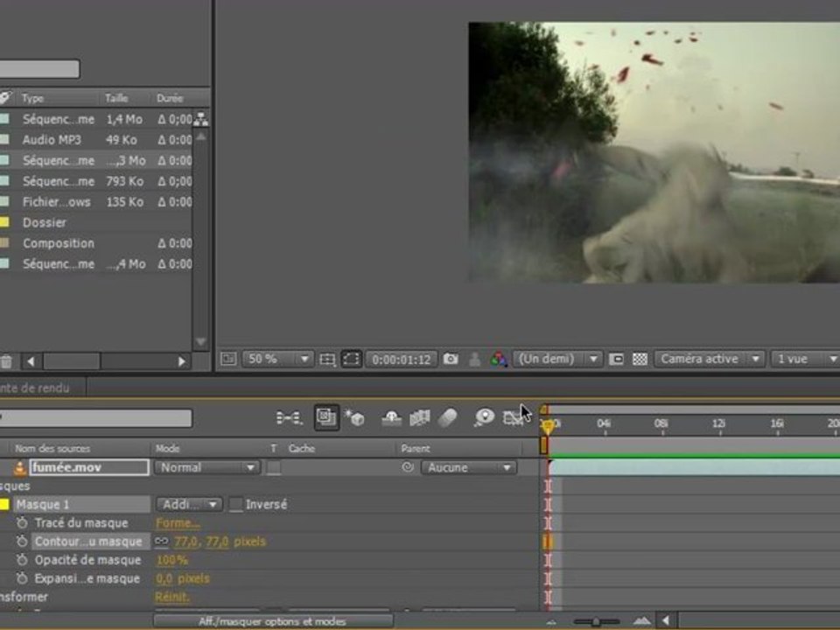Open project flowchart icon beside the Durée column
Viewport: 840px width, 630px height.
(x=201, y=119)
